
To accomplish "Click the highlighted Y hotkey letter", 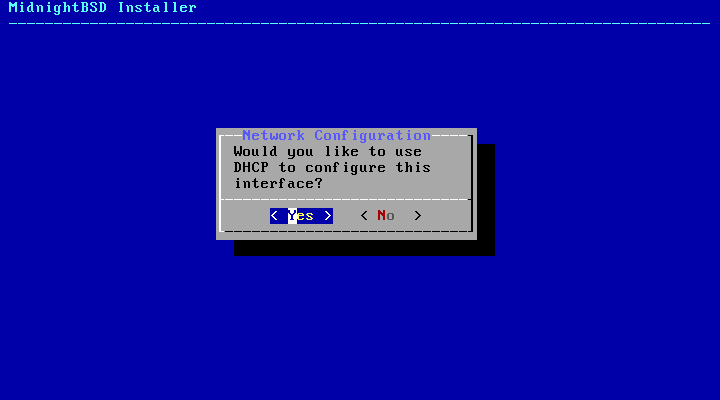I will point(292,216).
